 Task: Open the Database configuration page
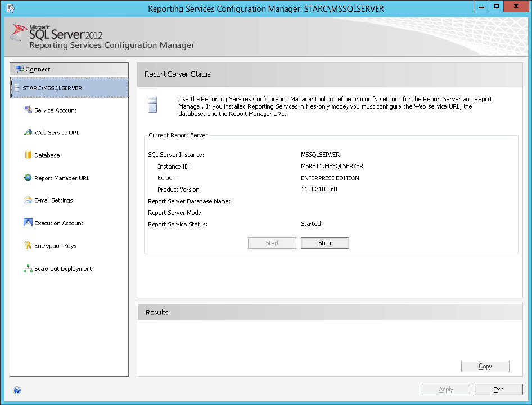click(47, 155)
